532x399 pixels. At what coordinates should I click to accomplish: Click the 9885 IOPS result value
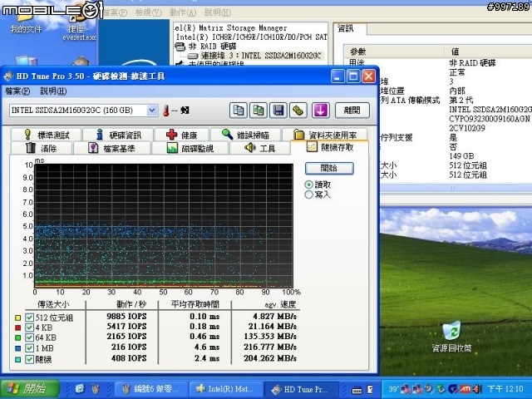point(126,316)
